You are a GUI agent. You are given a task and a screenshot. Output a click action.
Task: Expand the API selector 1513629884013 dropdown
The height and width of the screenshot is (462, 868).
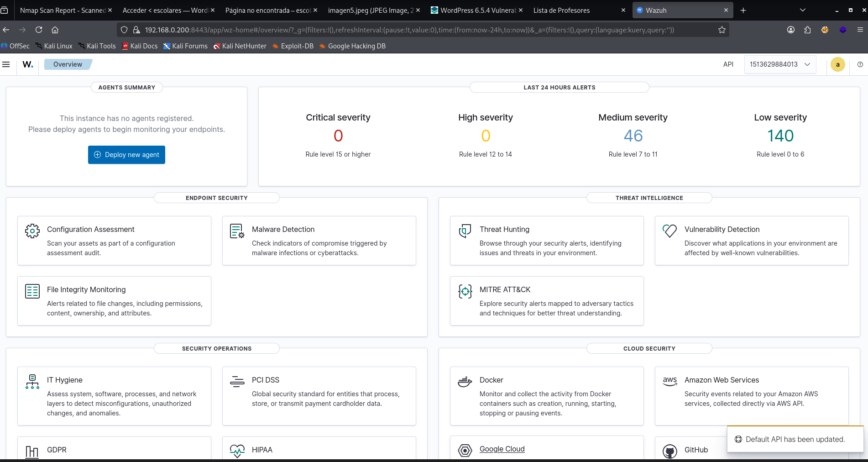pos(780,64)
